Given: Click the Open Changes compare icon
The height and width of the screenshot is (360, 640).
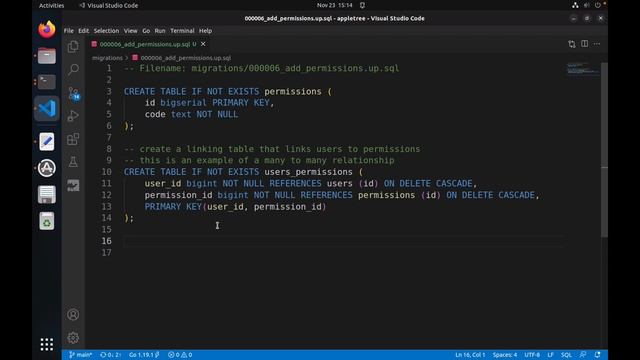Looking at the screenshot, I should tap(571, 44).
